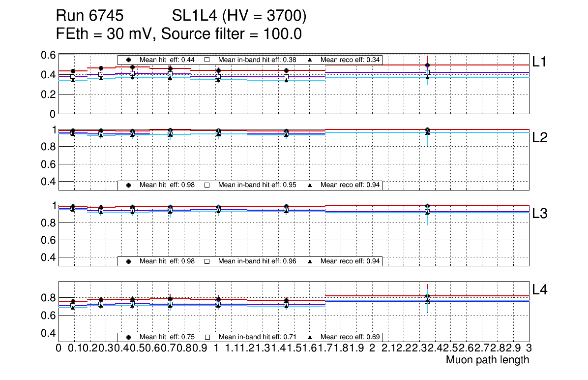
Task: Click the filled circle marker in L1 legend
Action: point(128,60)
